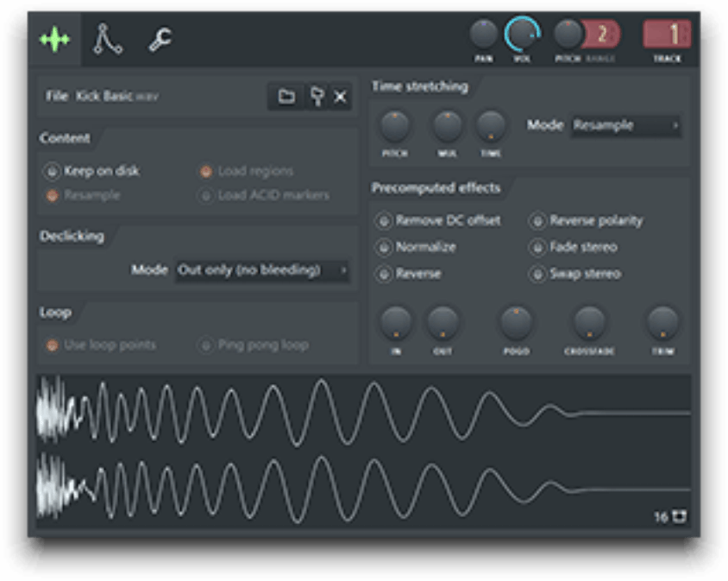
Task: Click the CROSSFADE knob
Action: (589, 322)
